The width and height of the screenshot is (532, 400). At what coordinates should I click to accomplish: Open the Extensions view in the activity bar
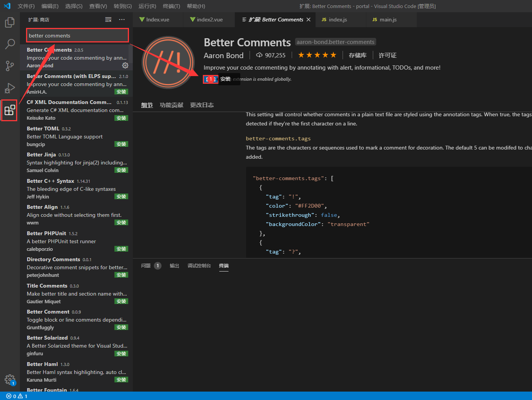click(x=10, y=111)
